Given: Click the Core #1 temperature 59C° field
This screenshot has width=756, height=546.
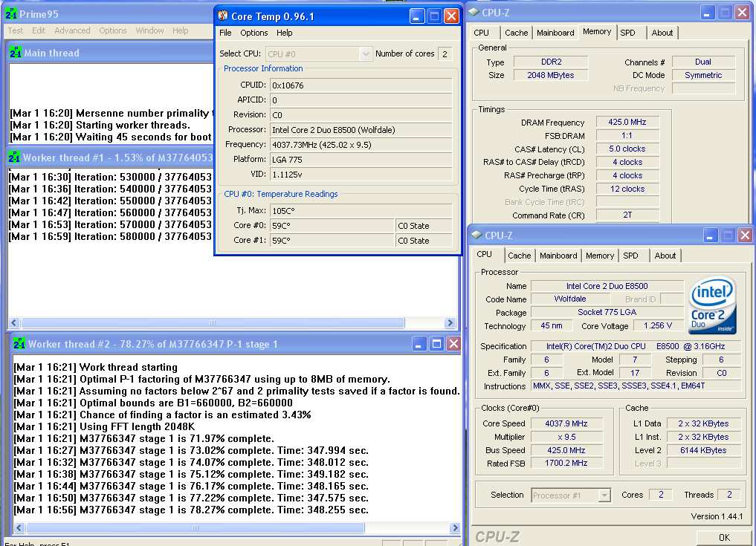Looking at the screenshot, I should [332, 241].
